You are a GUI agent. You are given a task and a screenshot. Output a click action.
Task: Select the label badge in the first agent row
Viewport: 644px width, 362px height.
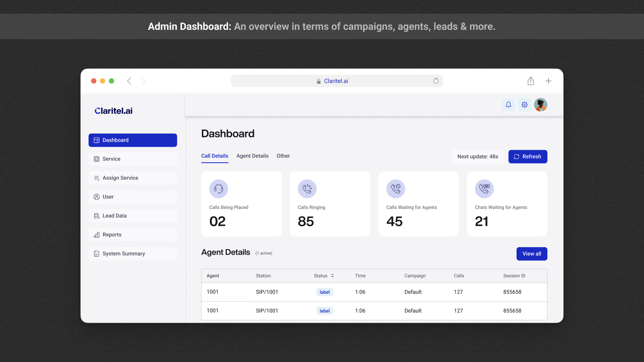pyautogui.click(x=324, y=292)
